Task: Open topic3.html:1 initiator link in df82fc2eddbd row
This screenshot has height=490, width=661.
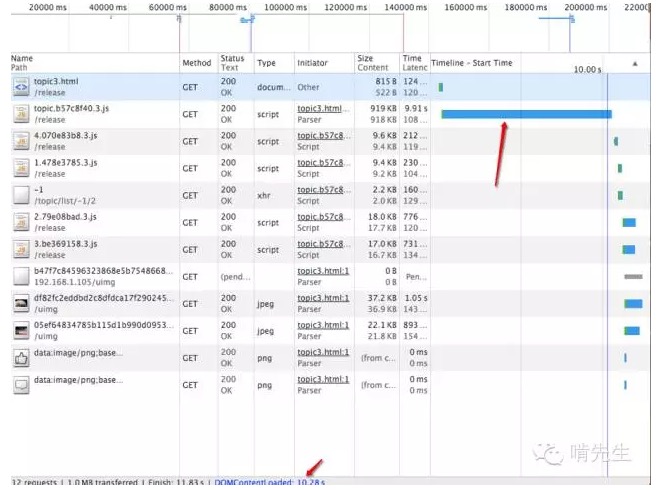Action: [x=323, y=298]
